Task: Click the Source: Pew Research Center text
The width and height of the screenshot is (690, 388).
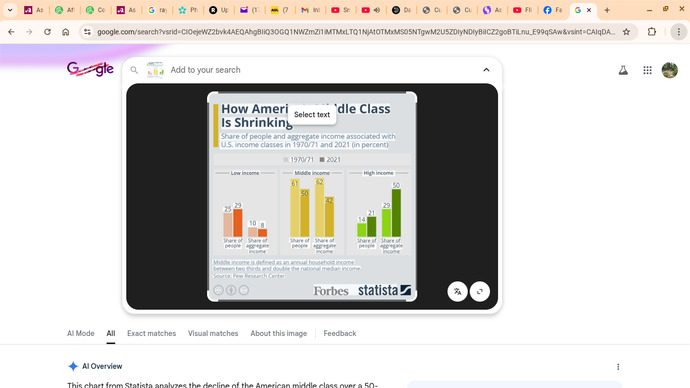Action: [x=249, y=276]
